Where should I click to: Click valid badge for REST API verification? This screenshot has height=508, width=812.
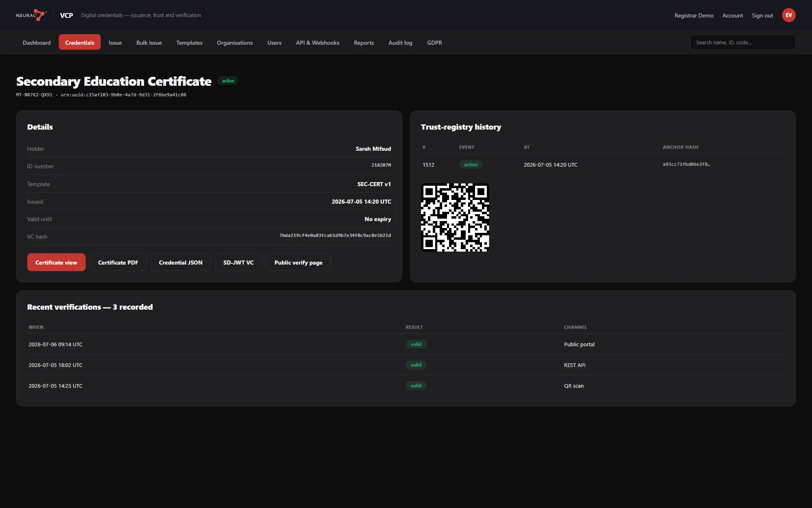pos(416,365)
